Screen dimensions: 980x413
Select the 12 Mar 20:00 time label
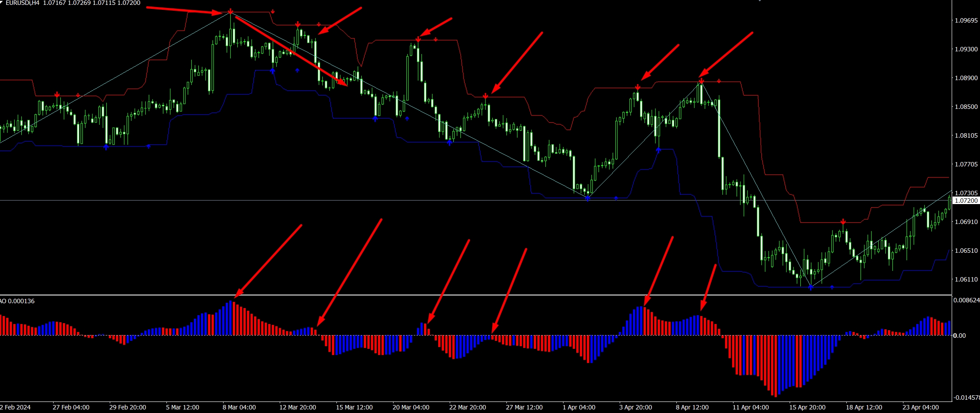(297, 407)
